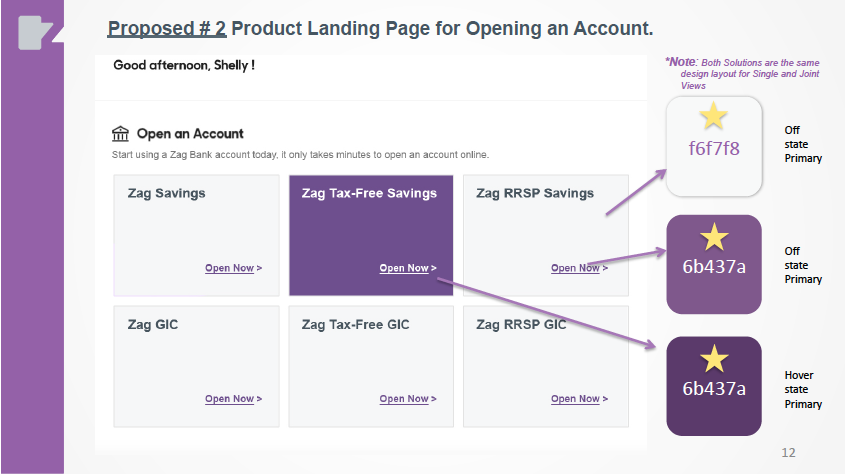Screen dimensions: 845x475
Task: Click the Good afternoon, Shelly greeting
Action: [184, 66]
